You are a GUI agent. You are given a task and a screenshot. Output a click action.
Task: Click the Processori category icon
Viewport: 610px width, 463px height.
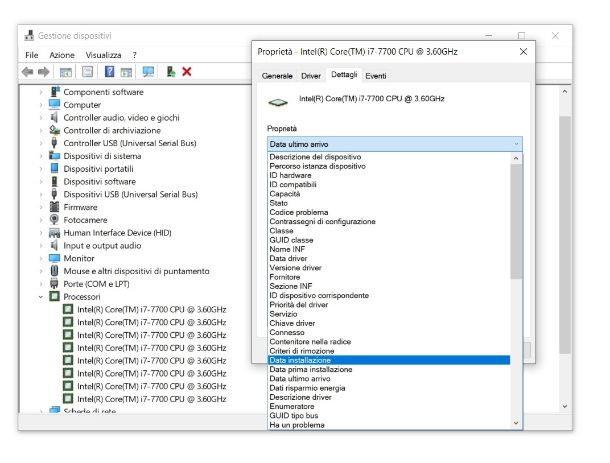click(54, 296)
